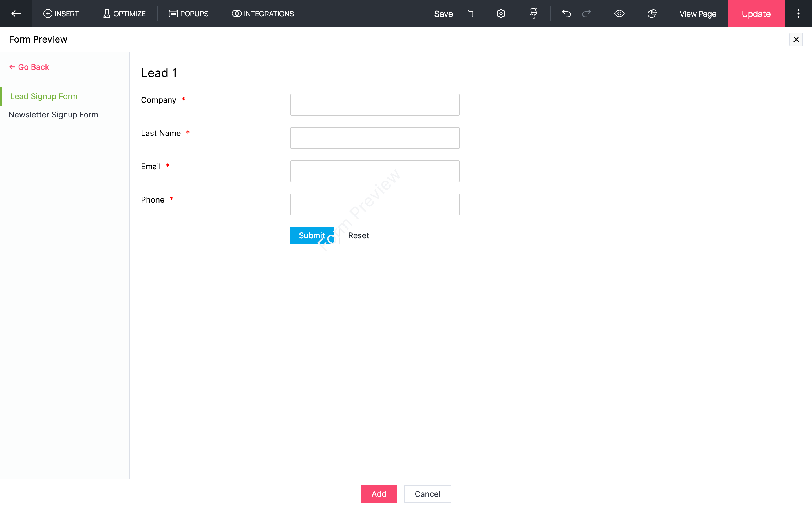Click the Go Back link
The height and width of the screenshot is (507, 812).
pyautogui.click(x=29, y=67)
